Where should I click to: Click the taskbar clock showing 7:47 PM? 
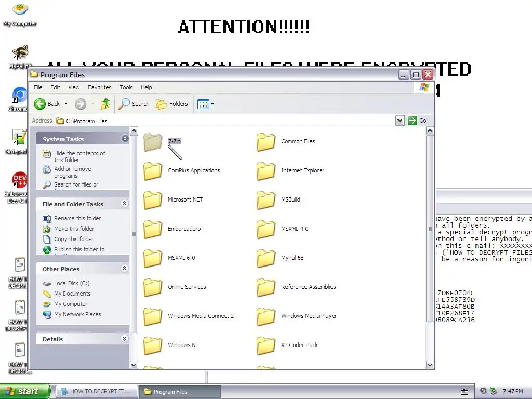point(513,391)
